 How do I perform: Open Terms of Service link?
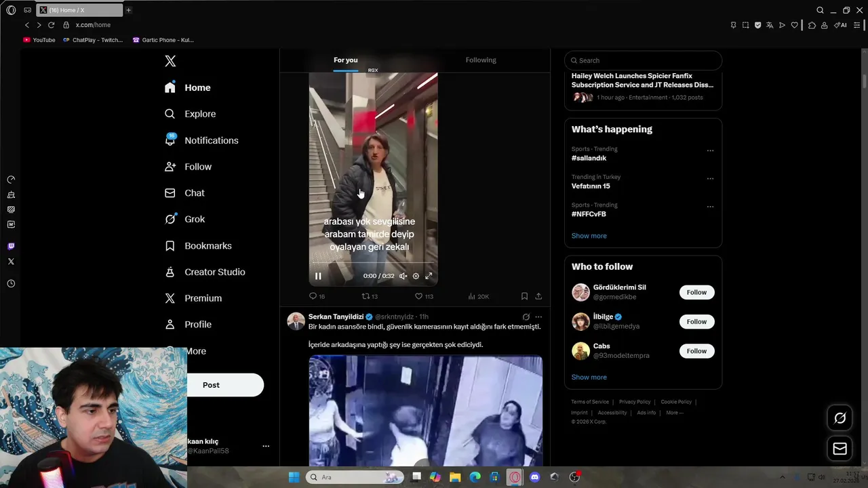click(x=590, y=402)
